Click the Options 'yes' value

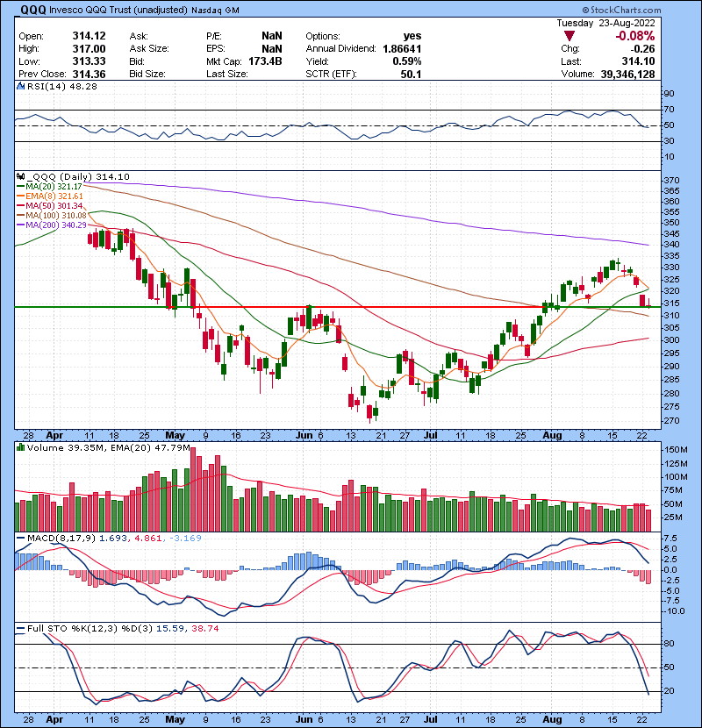click(412, 36)
